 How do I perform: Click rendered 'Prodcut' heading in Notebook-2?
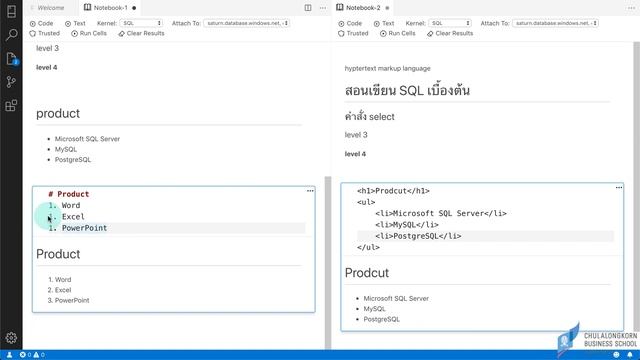click(367, 273)
